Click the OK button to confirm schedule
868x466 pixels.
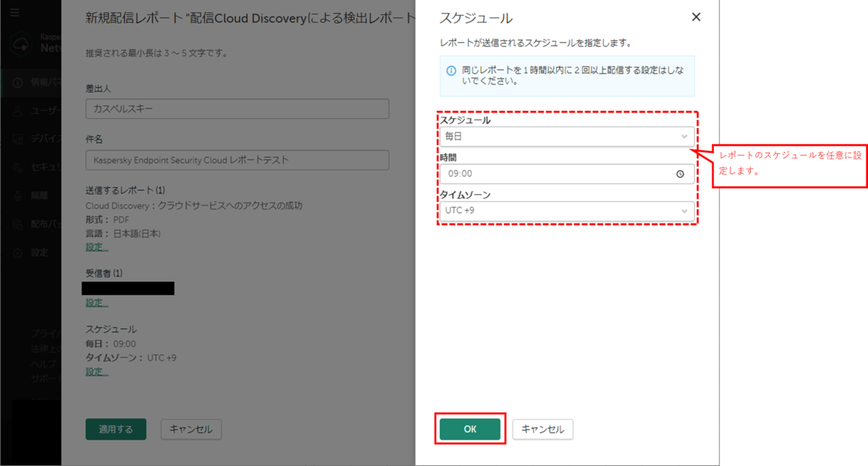tap(470, 428)
